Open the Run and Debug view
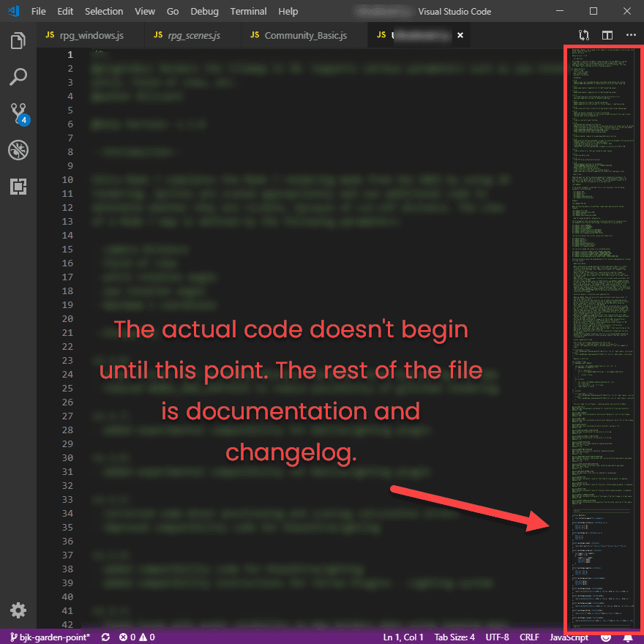Image resolution: width=644 pixels, height=644 pixels. click(18, 150)
